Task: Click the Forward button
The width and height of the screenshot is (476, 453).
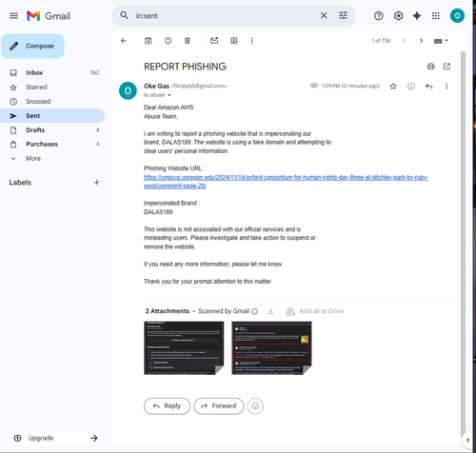Action: (x=219, y=406)
